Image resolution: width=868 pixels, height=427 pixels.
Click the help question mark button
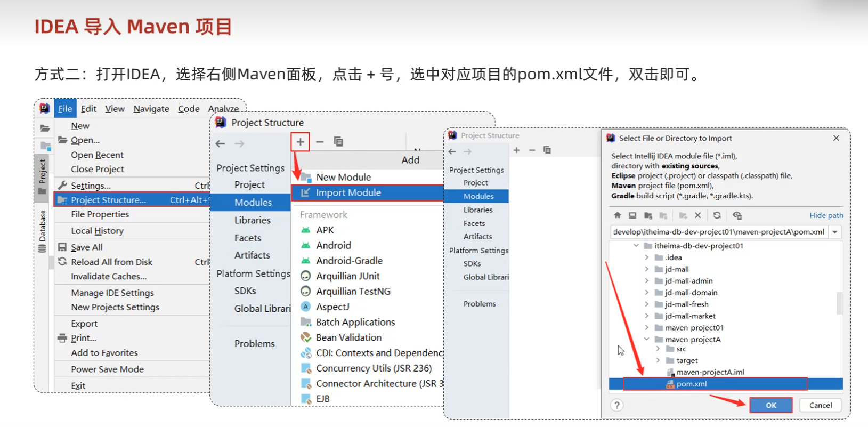pyautogui.click(x=616, y=405)
